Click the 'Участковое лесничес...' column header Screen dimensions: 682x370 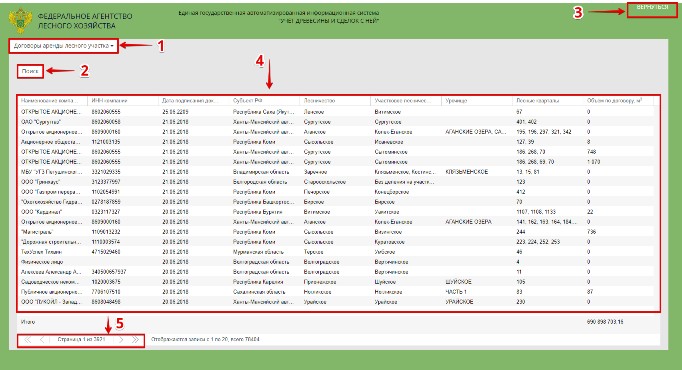coord(402,100)
